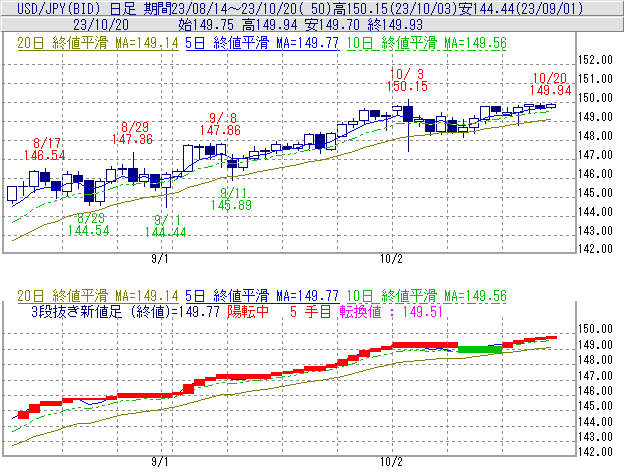Click the date 23/10/20 in header row
The height and width of the screenshot is (475, 624).
click(101, 25)
